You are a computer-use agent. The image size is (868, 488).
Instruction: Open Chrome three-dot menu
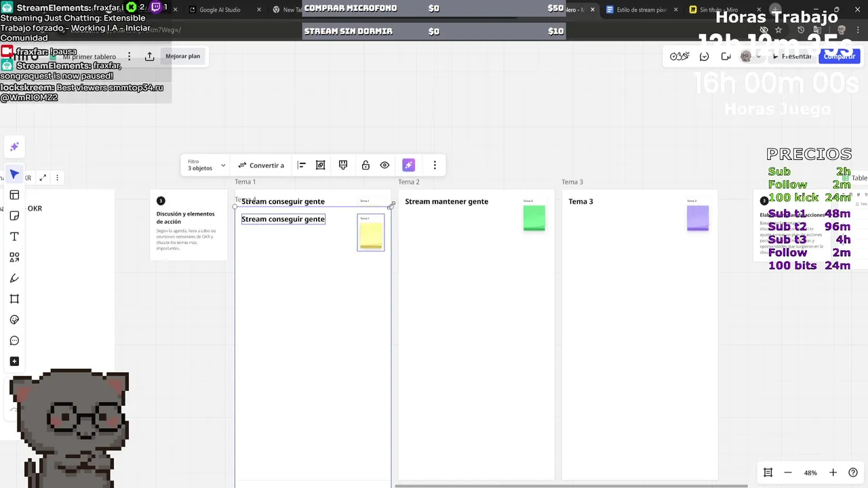pos(857,30)
